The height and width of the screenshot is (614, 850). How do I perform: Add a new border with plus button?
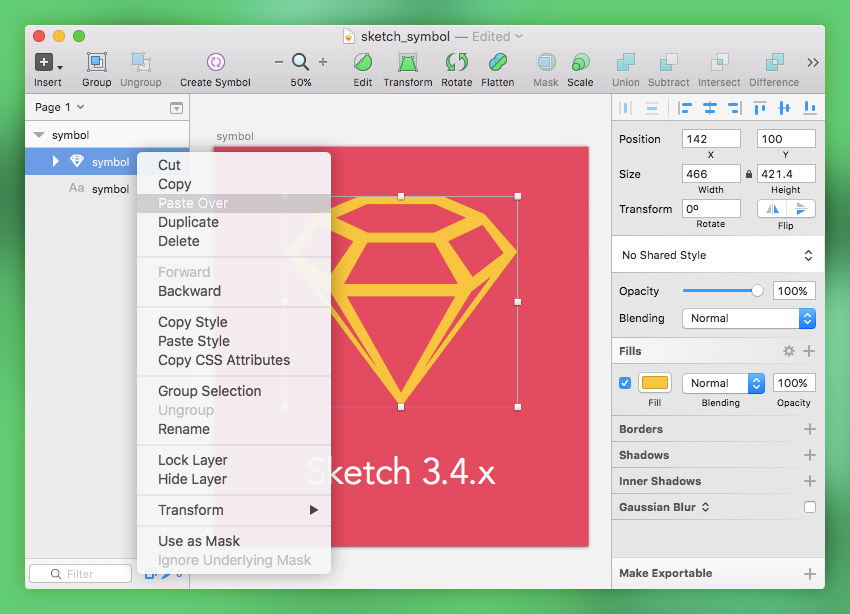point(809,429)
